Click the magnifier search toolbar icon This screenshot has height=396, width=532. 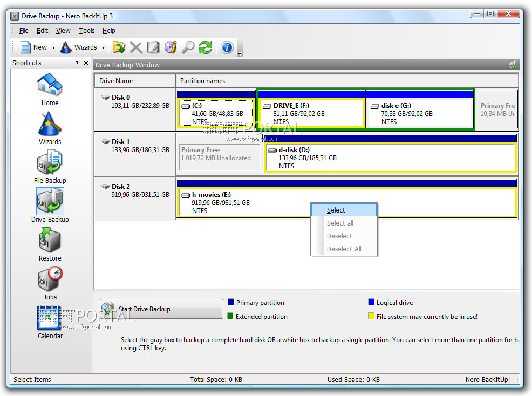[x=188, y=47]
